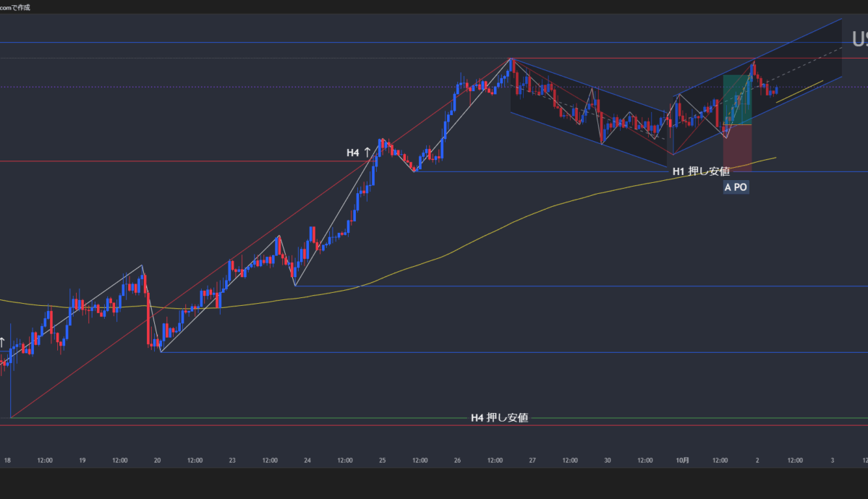Select the short yellow trendline near right edge
The width and height of the screenshot is (868, 499).
[799, 91]
